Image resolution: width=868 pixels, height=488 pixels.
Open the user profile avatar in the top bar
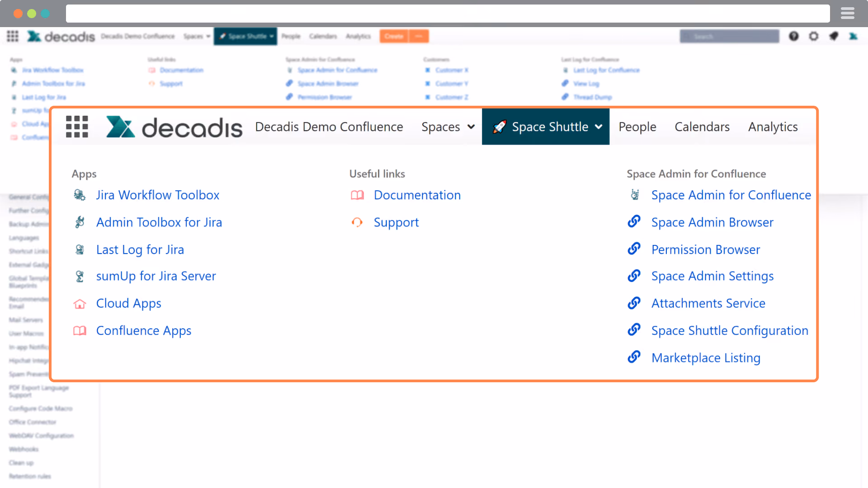point(853,36)
